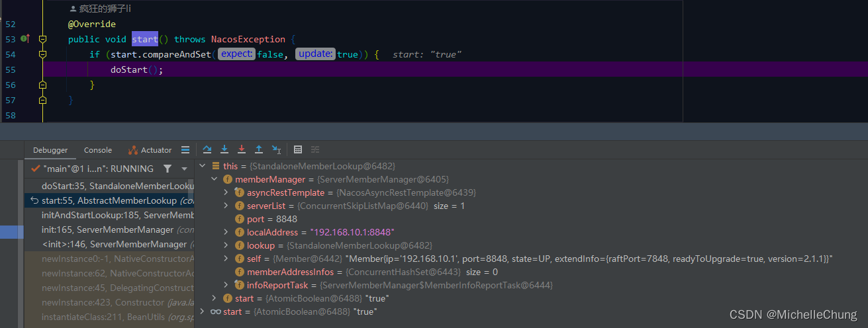Viewport: 868px width, 328px height.
Task: Expand the self Member field
Action: coord(226,259)
